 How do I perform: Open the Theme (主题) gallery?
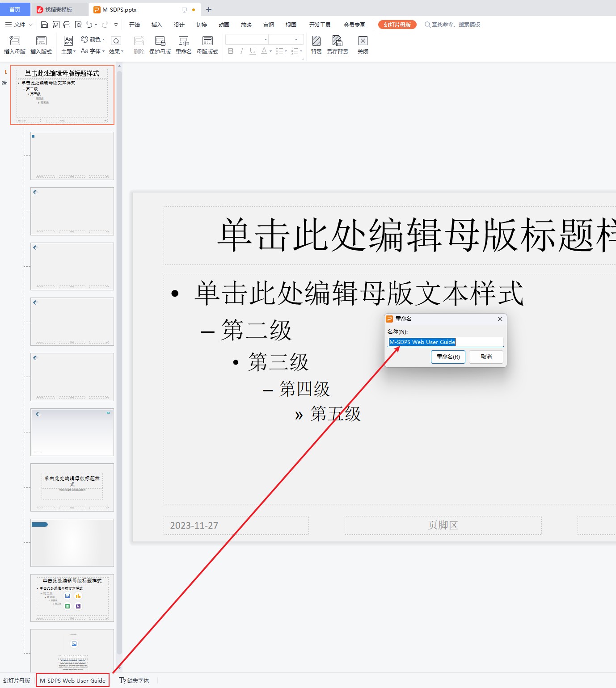click(x=68, y=45)
